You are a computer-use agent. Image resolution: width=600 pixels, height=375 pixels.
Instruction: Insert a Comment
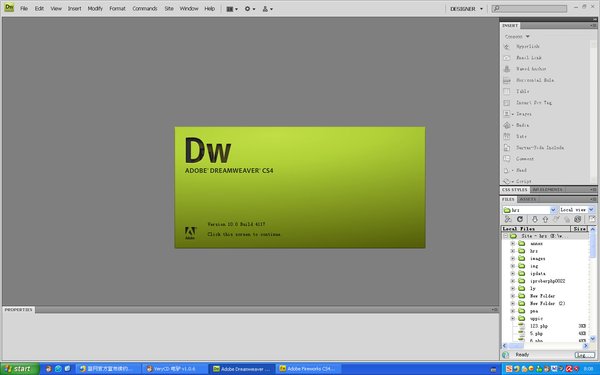519,159
